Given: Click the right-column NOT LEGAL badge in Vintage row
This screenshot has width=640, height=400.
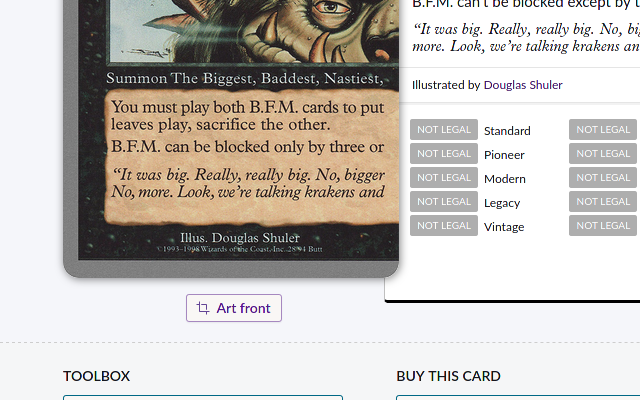Looking at the screenshot, I should tap(603, 226).
